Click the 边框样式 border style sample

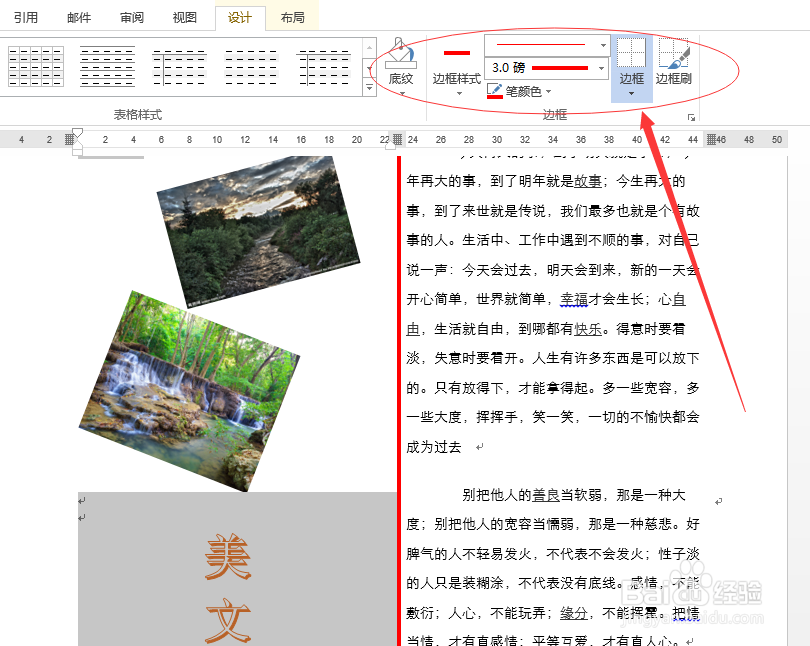(457, 53)
